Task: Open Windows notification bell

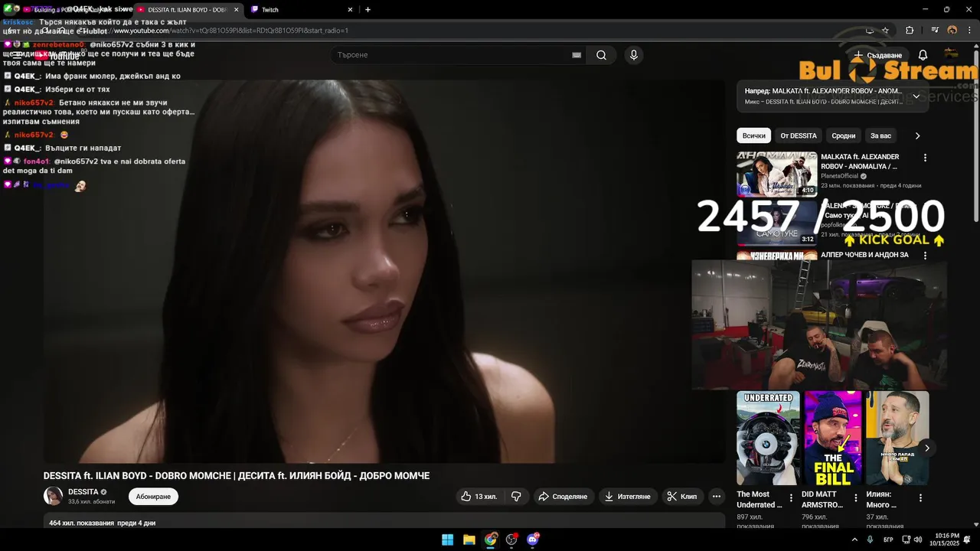Action: 967,540
